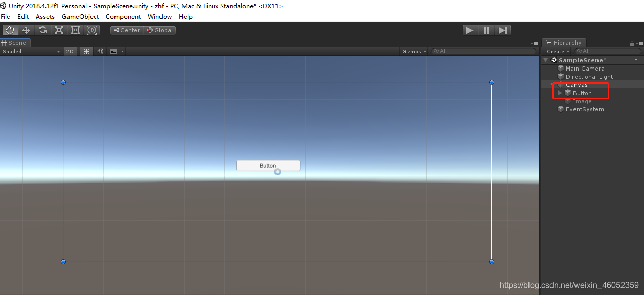This screenshot has width=644, height=295.
Task: Click the canvas top-right corner handle
Action: tap(492, 82)
